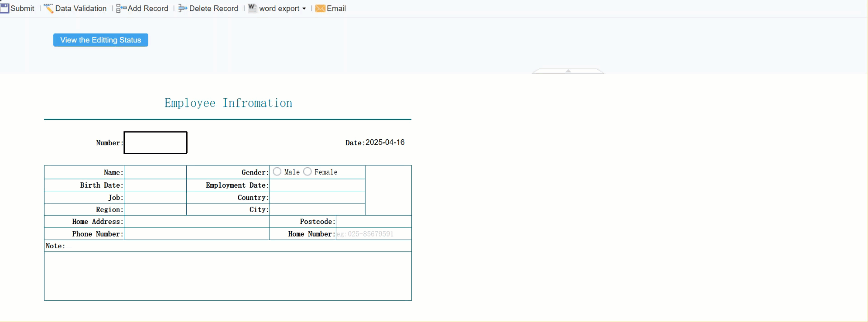Click the Home Address input cell
The width and height of the screenshot is (868, 322).
[197, 222]
